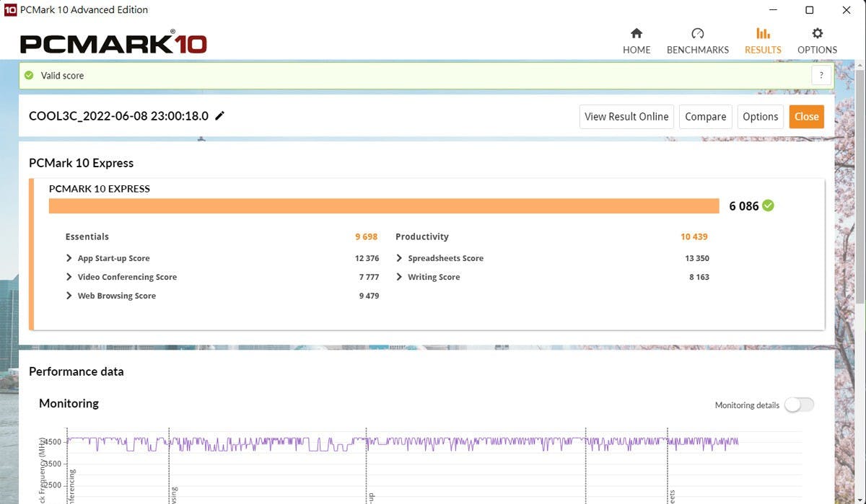866x504 pixels.
Task: Click the Home house icon
Action: coord(637,33)
